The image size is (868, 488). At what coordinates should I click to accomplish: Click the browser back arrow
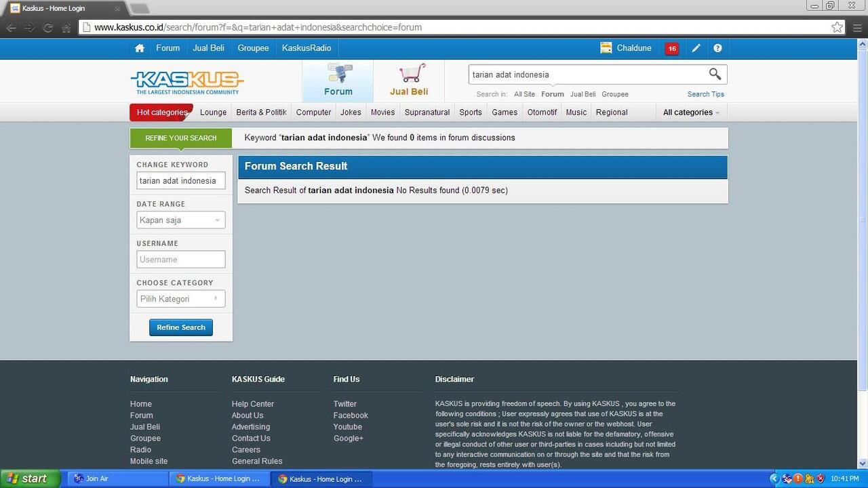(x=11, y=28)
